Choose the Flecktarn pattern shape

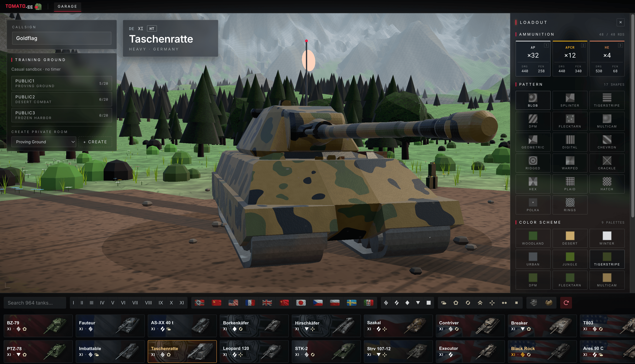[570, 121]
